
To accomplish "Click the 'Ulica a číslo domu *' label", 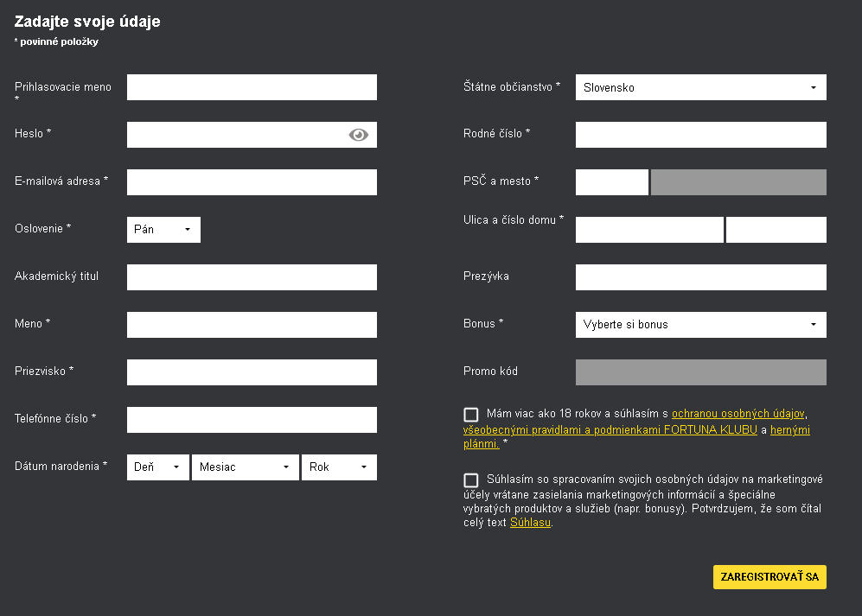I will point(514,219).
